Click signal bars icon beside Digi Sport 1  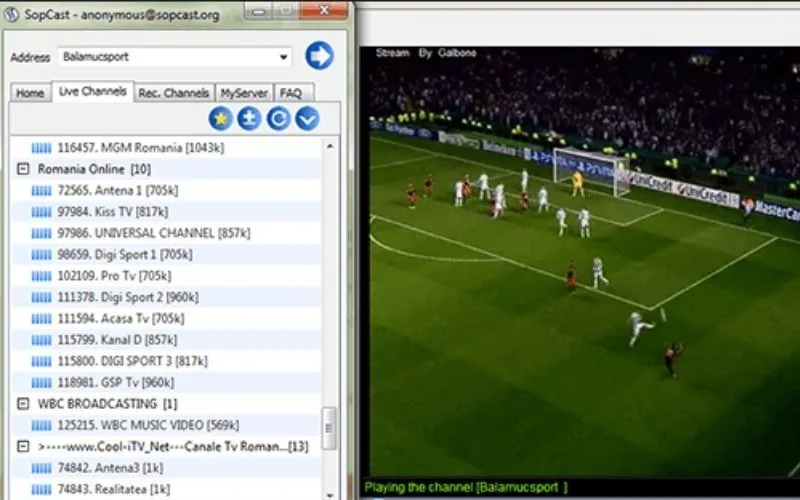41,255
